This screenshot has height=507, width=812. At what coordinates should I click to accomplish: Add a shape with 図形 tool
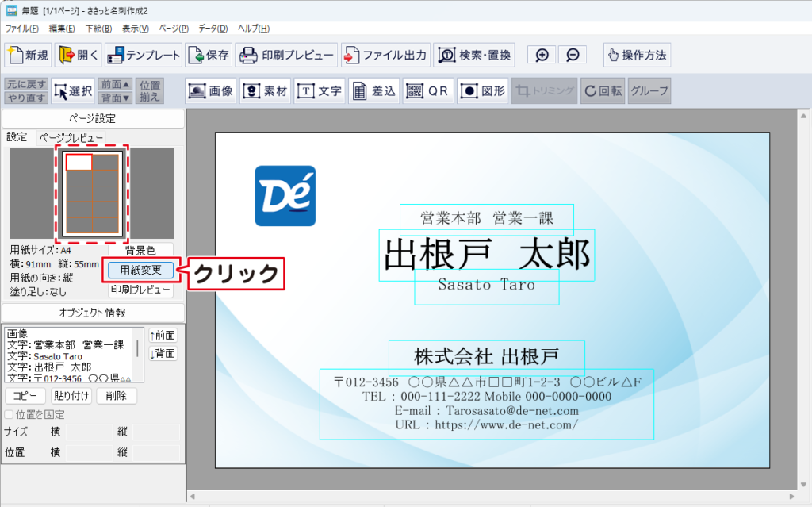[x=483, y=91]
